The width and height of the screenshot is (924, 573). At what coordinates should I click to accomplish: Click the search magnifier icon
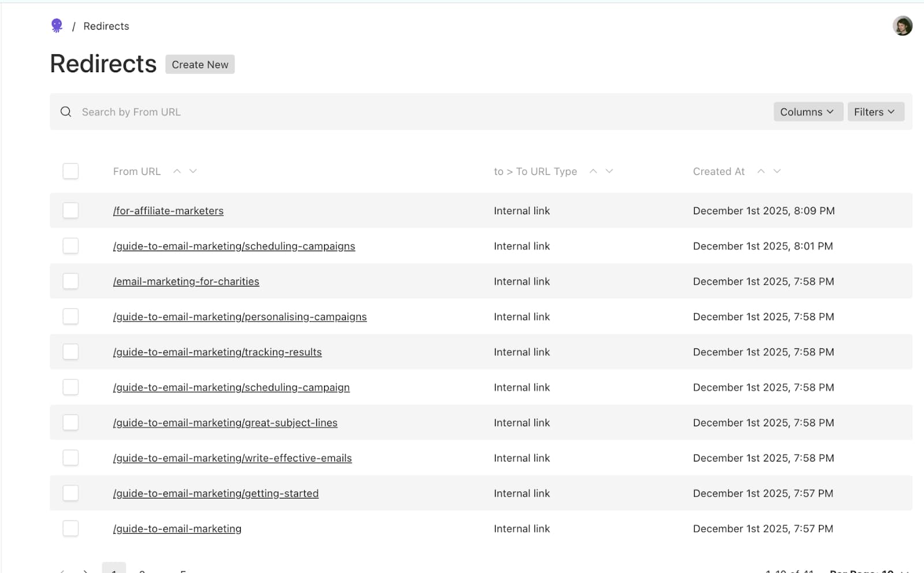[x=66, y=111]
